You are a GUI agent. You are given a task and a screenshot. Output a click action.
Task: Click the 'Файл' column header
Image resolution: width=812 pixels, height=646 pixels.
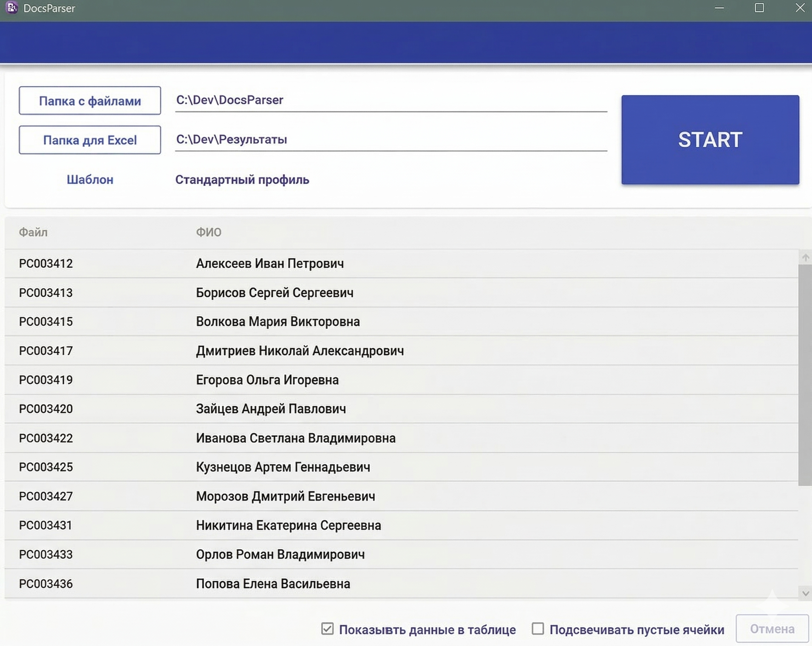[33, 232]
